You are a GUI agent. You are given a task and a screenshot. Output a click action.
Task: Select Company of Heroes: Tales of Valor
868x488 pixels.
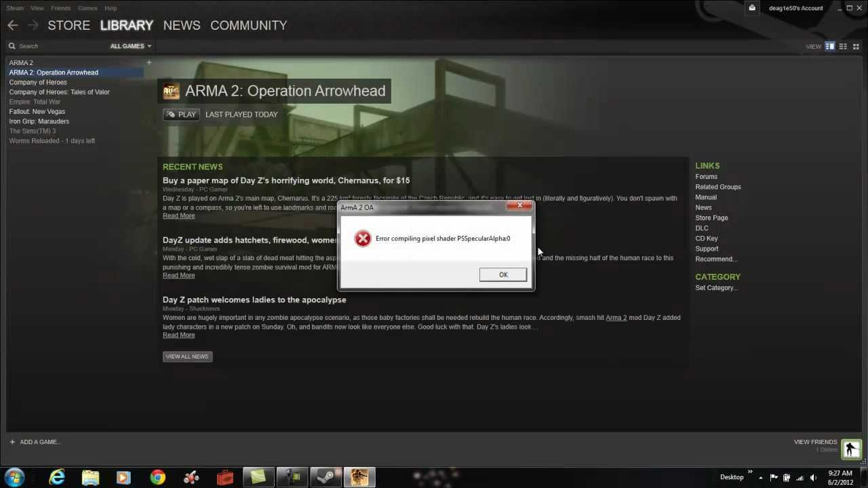59,92
